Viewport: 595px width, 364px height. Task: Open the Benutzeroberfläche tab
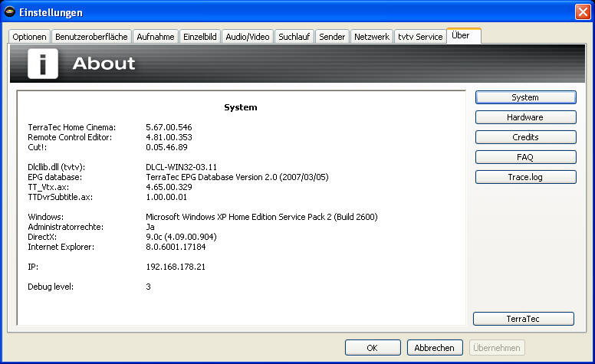point(91,37)
